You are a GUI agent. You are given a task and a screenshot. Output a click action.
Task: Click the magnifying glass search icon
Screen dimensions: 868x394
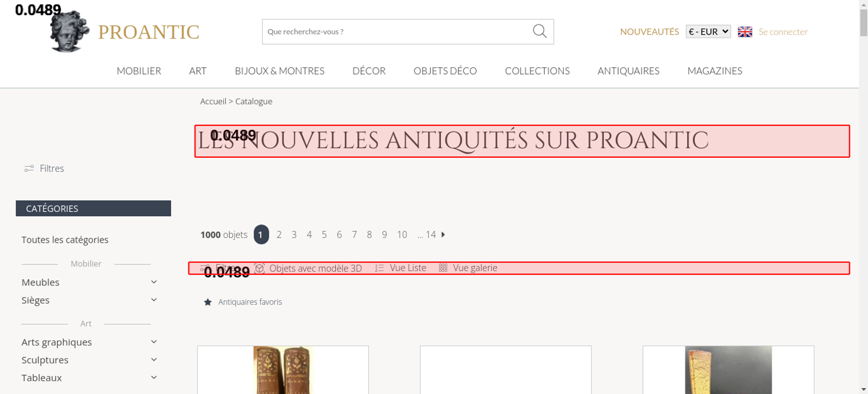pos(539,31)
